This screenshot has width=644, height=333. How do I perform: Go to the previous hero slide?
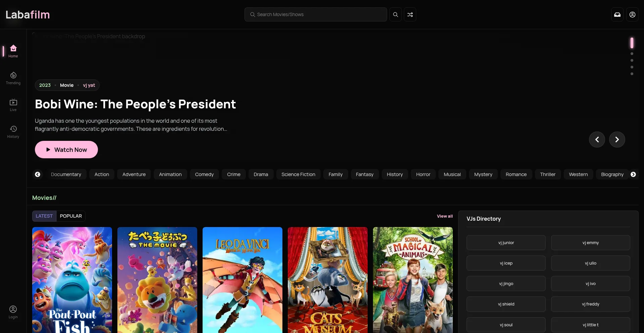(597, 140)
